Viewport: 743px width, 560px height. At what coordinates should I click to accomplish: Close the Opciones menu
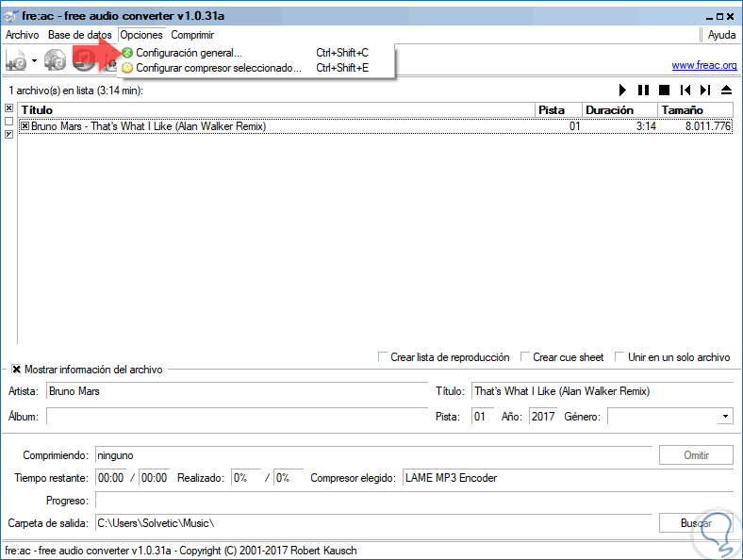tap(141, 35)
